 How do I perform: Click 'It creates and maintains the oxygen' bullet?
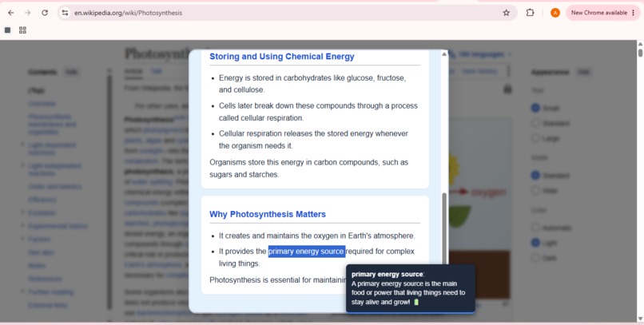pyautogui.click(x=317, y=236)
